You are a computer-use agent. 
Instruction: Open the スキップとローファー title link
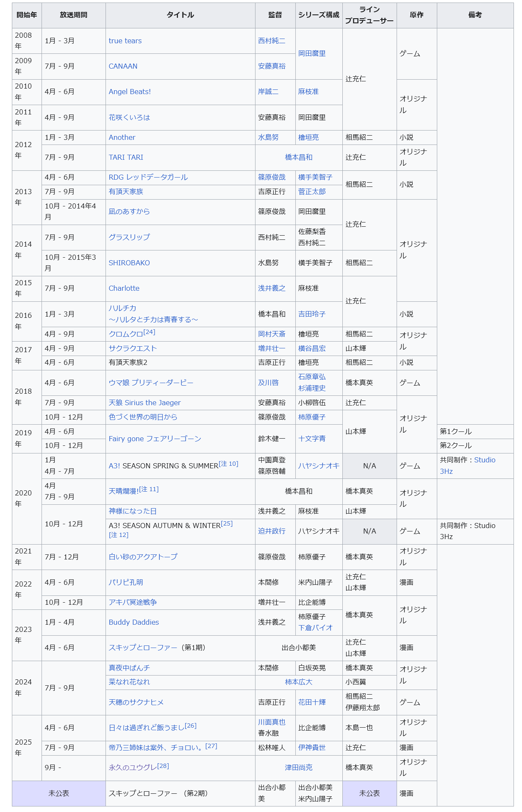[143, 648]
